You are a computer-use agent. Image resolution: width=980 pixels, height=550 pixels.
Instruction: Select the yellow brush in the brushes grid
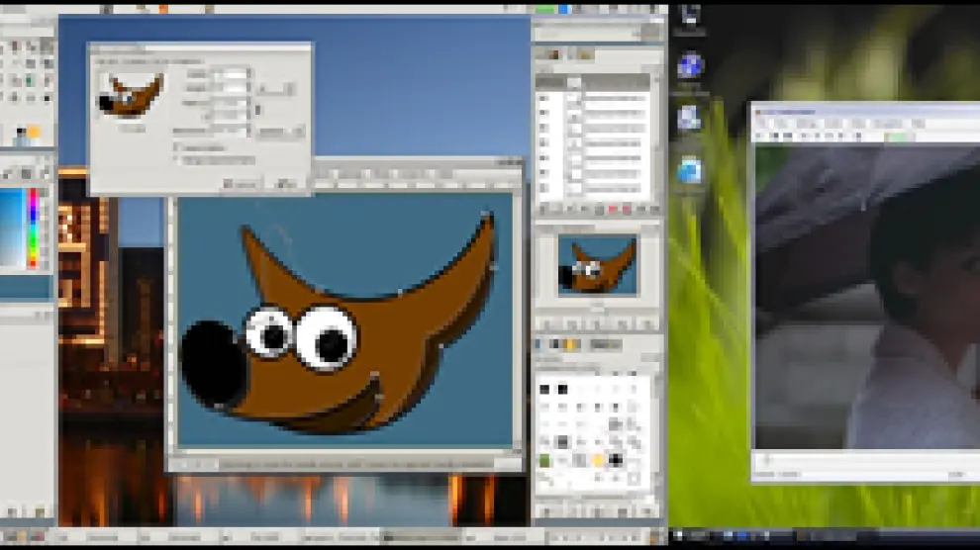pos(598,461)
